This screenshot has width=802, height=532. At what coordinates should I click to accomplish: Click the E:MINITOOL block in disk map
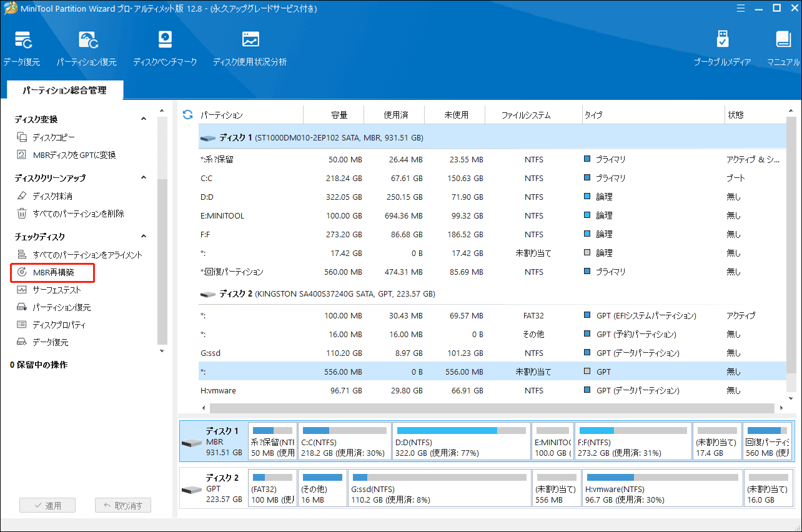click(553, 441)
